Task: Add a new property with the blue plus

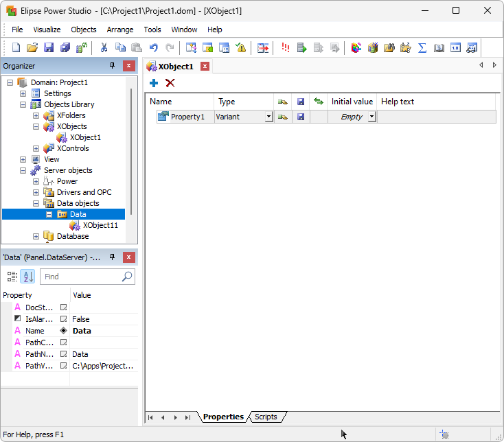Action: [154, 83]
